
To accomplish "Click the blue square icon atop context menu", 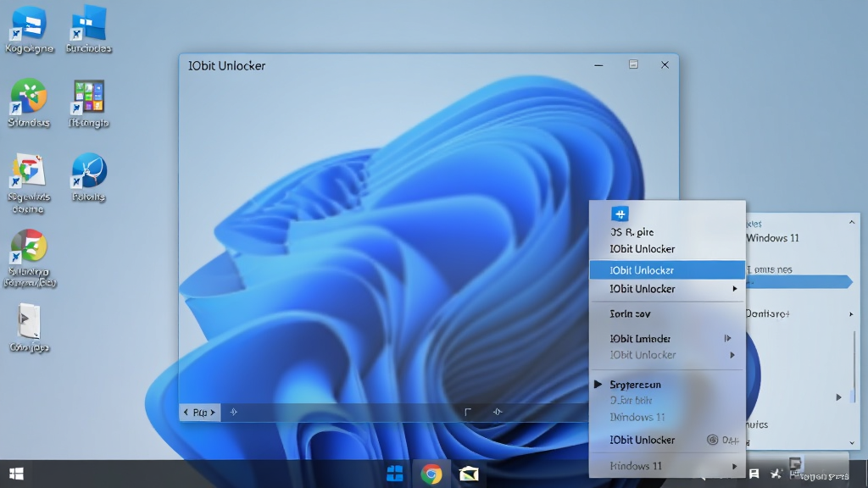I will click(x=620, y=213).
